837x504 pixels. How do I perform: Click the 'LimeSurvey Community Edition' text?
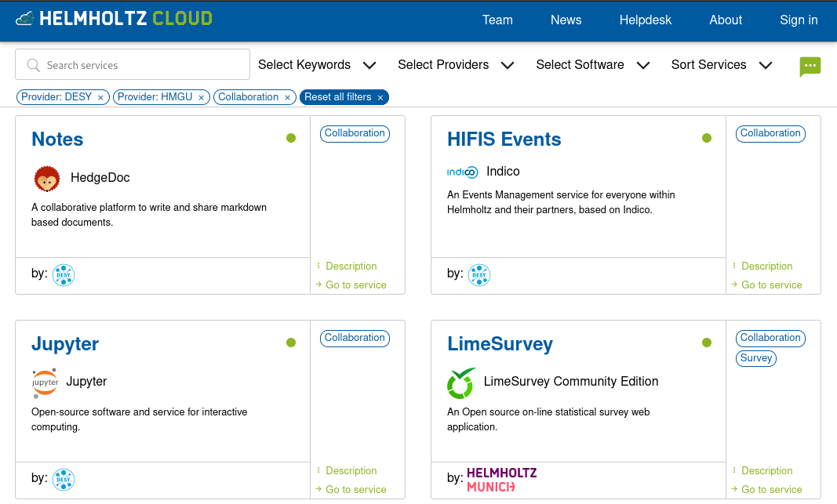571,382
